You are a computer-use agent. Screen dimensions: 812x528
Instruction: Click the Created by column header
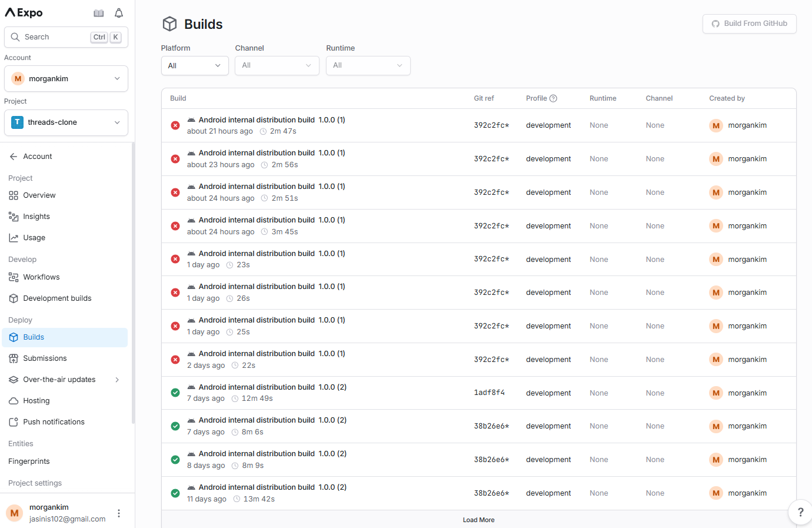coord(727,98)
